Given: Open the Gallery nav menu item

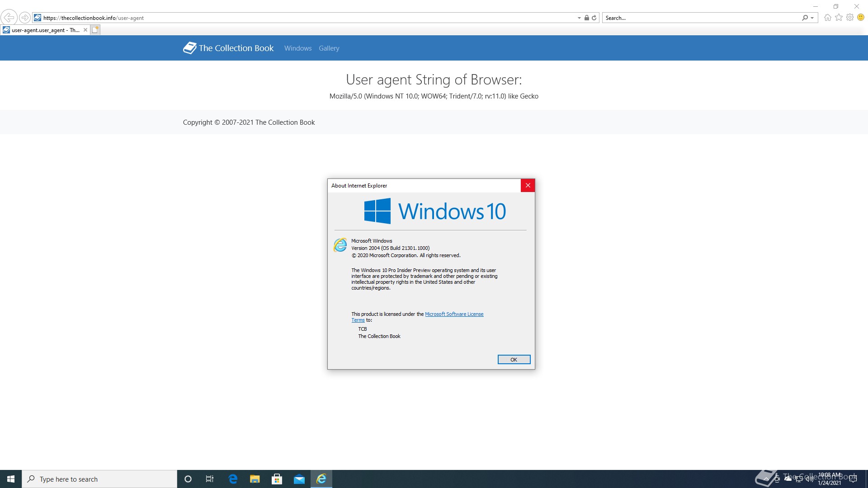Looking at the screenshot, I should 329,48.
